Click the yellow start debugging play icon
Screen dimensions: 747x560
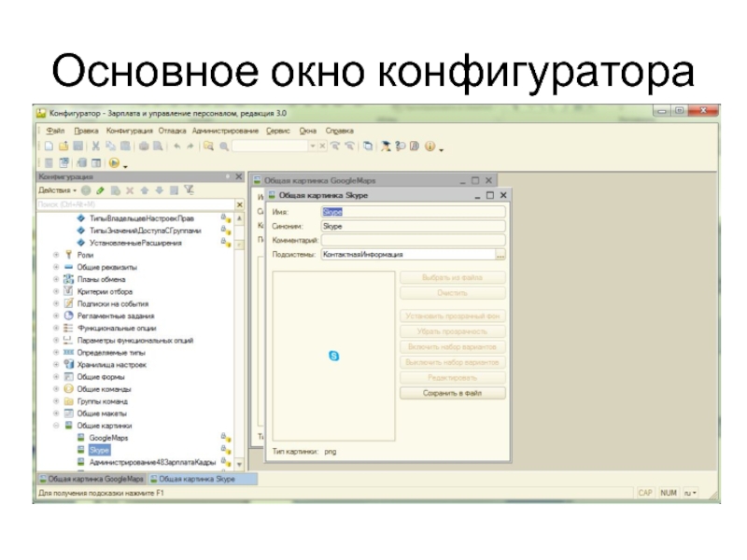(x=114, y=163)
